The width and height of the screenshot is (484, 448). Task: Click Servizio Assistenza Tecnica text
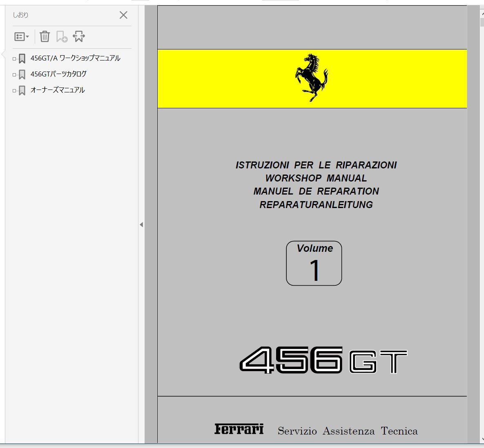tap(348, 431)
